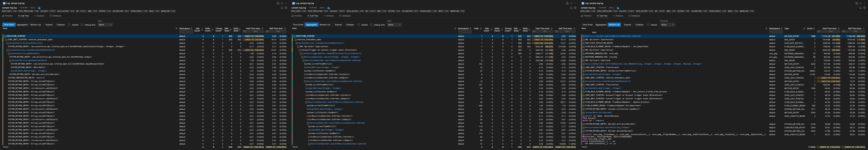Select Aggregated view in the right panel

601,25
